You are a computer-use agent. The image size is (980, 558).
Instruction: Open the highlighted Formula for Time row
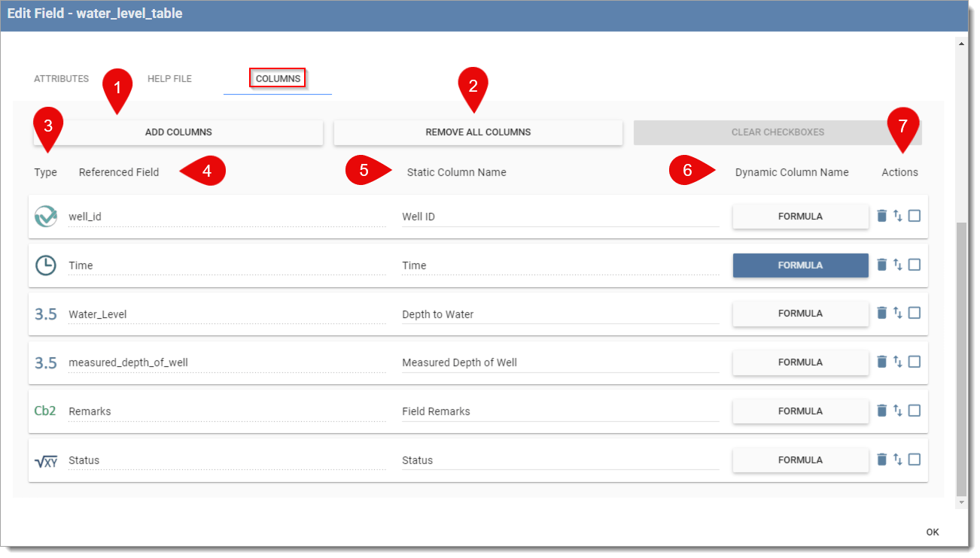[800, 265]
